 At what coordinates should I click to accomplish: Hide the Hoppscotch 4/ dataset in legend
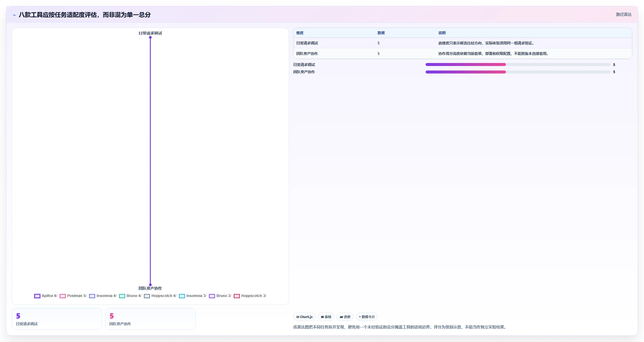pyautogui.click(x=160, y=296)
